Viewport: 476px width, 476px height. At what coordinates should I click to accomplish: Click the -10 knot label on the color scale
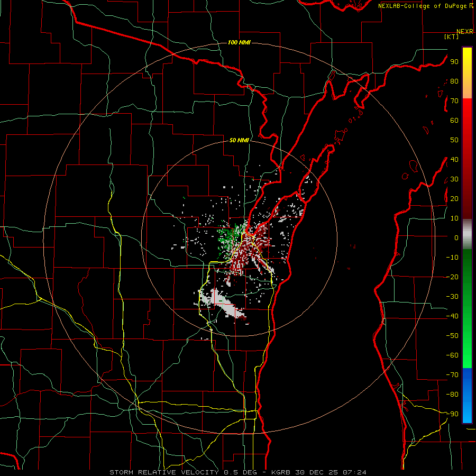click(452, 258)
